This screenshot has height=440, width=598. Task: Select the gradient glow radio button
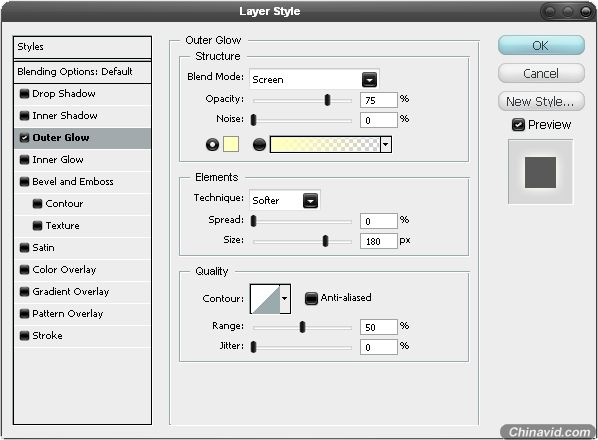point(259,145)
